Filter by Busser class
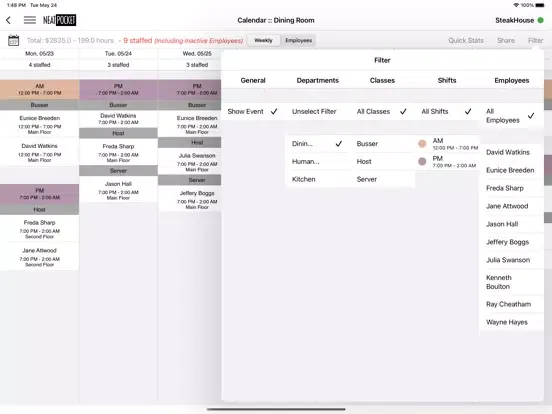The height and width of the screenshot is (414, 552). (384, 144)
